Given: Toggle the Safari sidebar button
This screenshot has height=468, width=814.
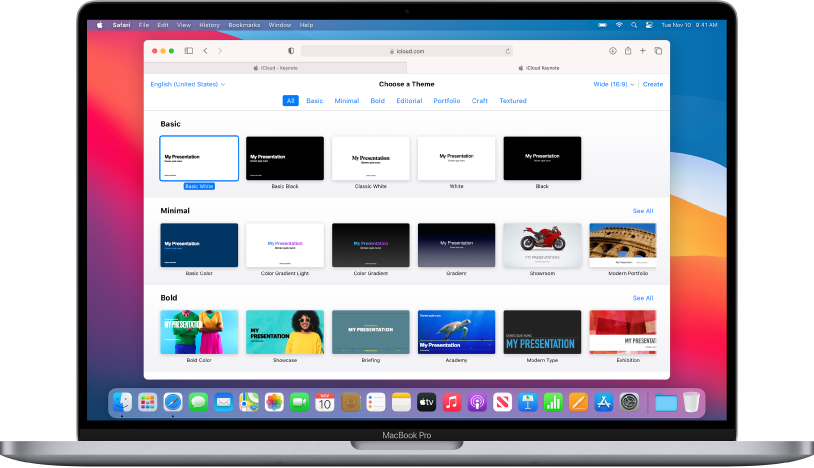Looking at the screenshot, I should click(189, 51).
